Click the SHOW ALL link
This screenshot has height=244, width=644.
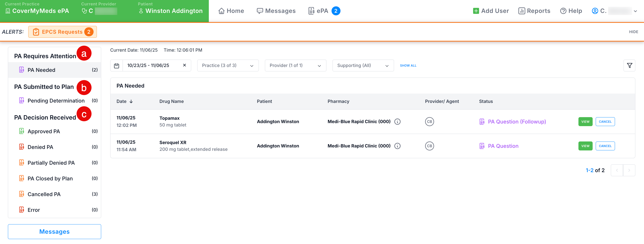pyautogui.click(x=408, y=65)
